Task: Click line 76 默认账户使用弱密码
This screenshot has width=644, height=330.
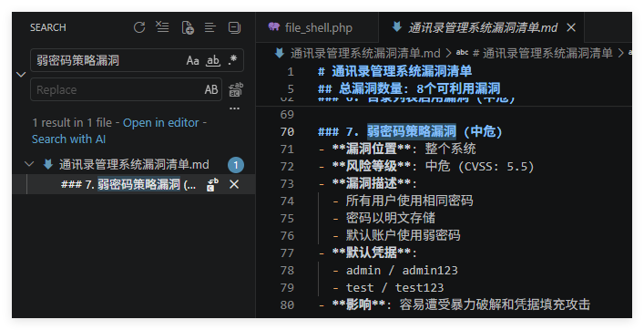Action: click(x=403, y=235)
